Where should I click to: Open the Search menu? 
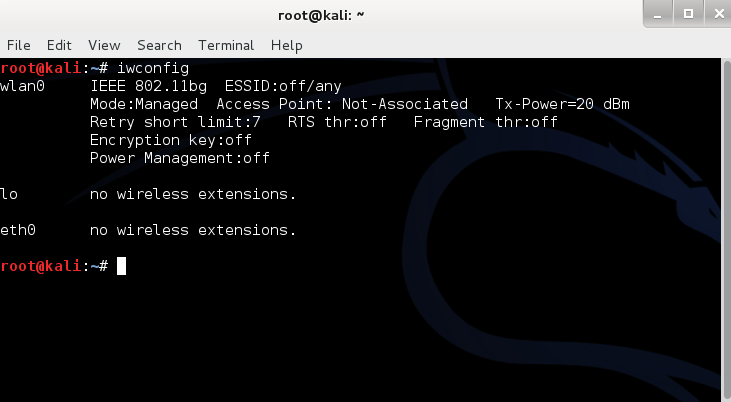[159, 45]
